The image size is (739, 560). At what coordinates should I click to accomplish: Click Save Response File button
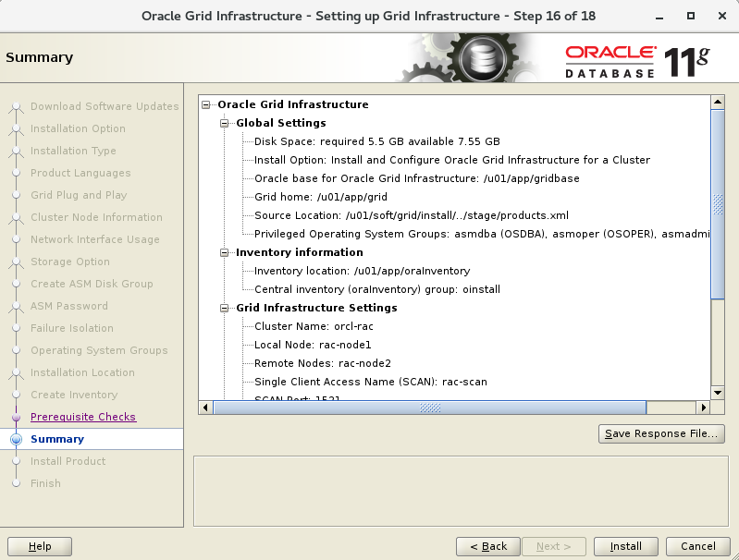(661, 433)
